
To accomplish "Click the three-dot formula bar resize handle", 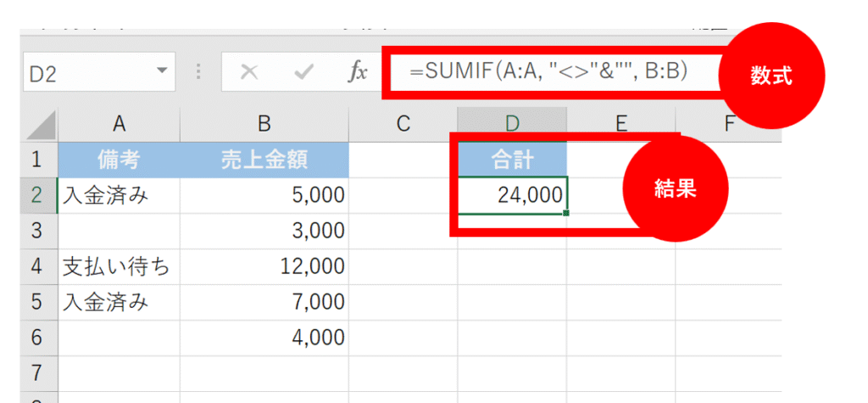I will (200, 73).
